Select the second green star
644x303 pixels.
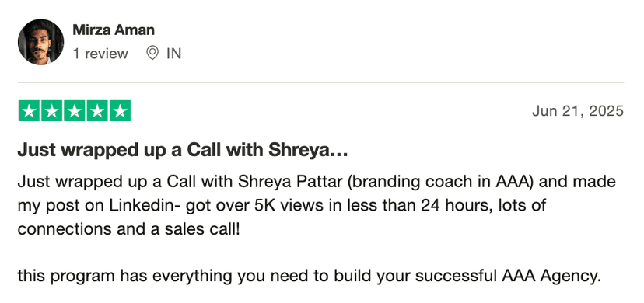click(x=52, y=110)
